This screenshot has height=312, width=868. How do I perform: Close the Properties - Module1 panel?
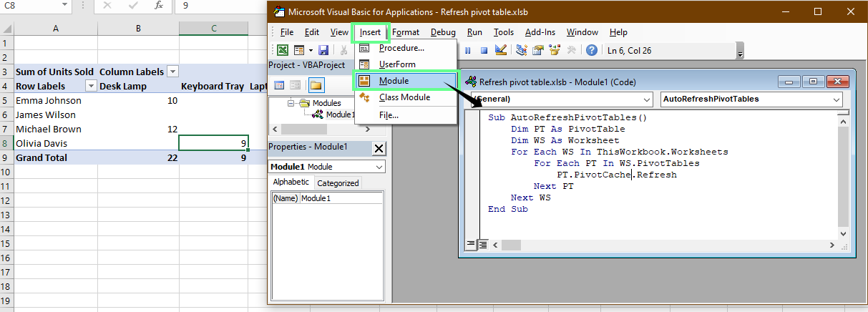point(379,148)
